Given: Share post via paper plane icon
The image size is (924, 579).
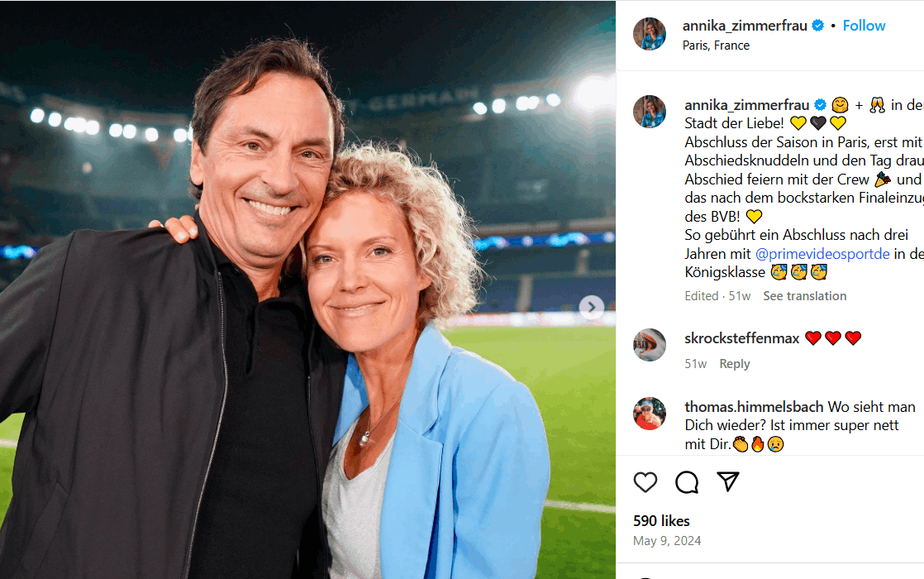Looking at the screenshot, I should [x=728, y=482].
